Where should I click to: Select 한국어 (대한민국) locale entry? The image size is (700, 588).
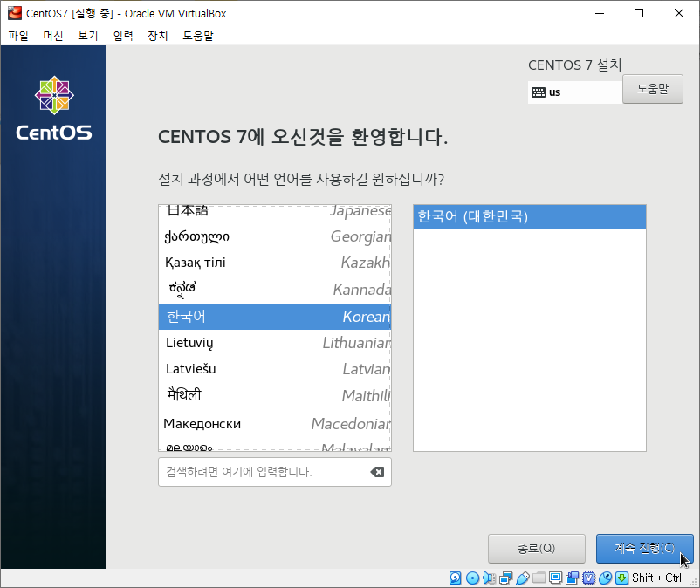click(530, 217)
